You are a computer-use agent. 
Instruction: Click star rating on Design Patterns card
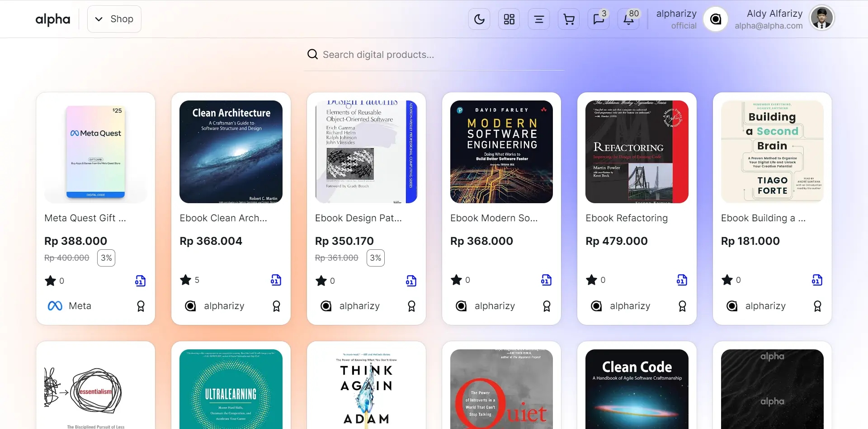[325, 281]
